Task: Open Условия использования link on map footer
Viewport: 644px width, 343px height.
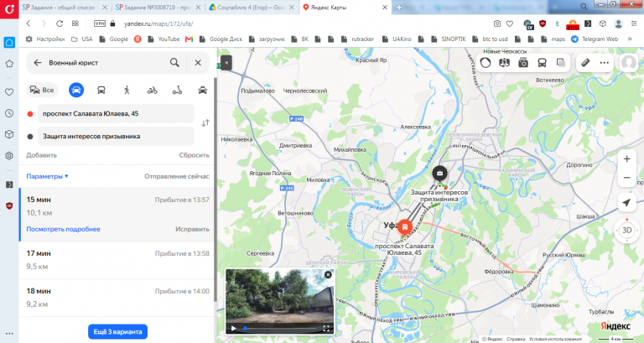Action: tap(555, 339)
